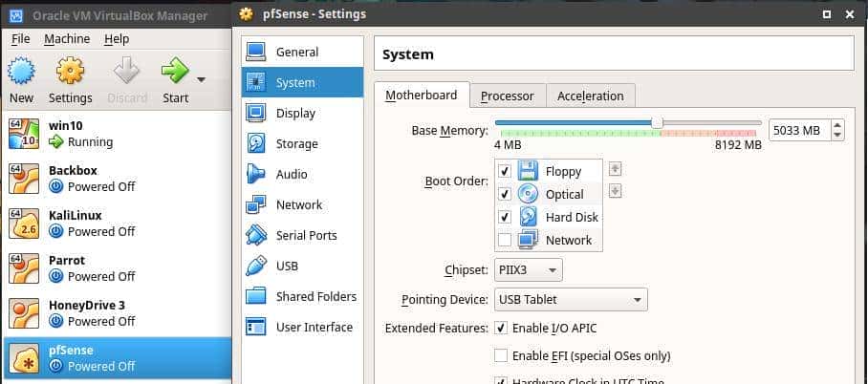The width and height of the screenshot is (868, 384).
Task: Select the KaliLinux virtual machine
Action: 75,216
